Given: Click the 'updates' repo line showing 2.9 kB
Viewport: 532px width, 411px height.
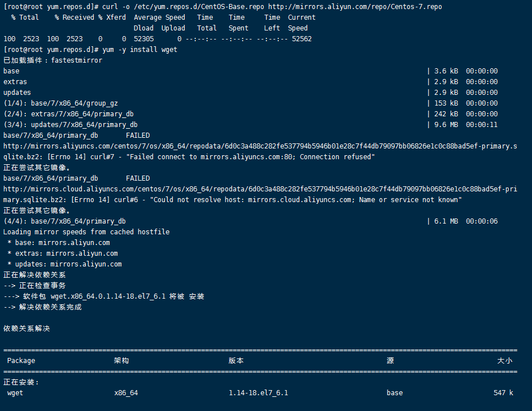Looking at the screenshot, I should click(x=250, y=93).
